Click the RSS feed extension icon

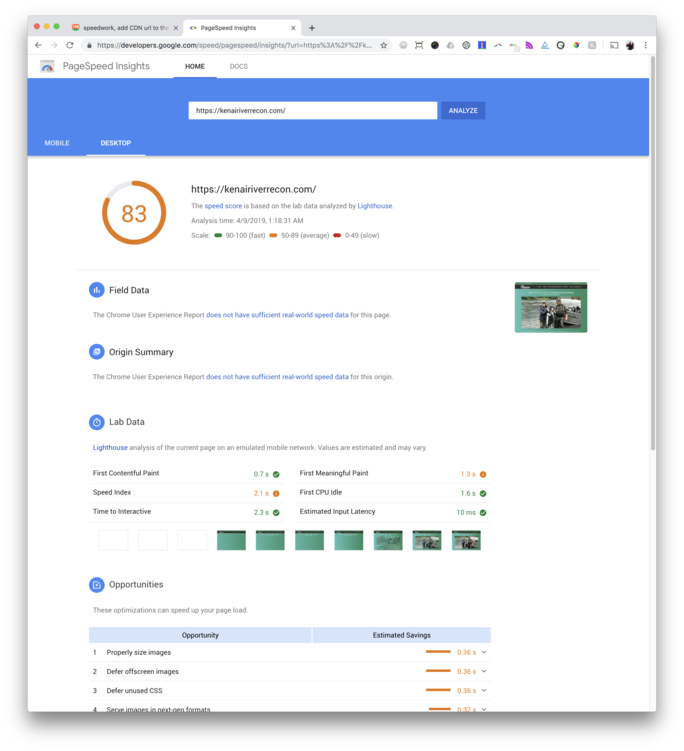529,45
